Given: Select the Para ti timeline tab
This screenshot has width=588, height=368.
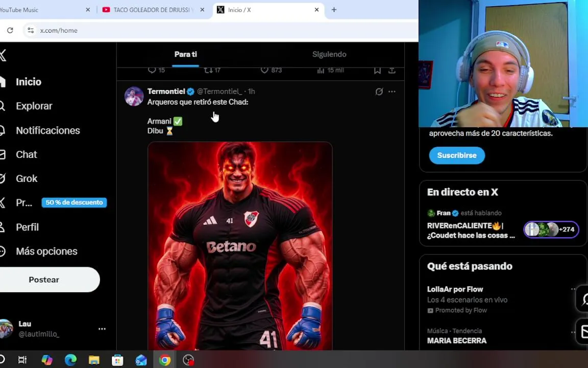Looking at the screenshot, I should point(186,55).
